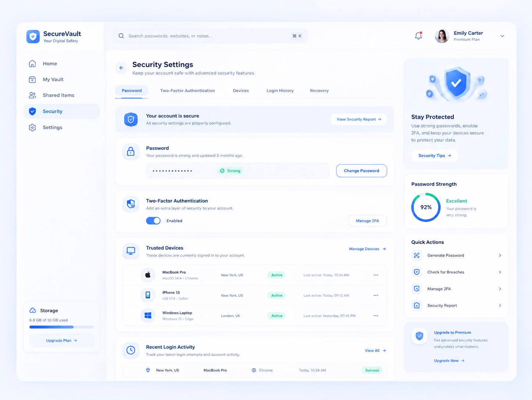This screenshot has width=532, height=400.
Task: Click the Apple icon for MacBook Pro
Action: [148, 275]
